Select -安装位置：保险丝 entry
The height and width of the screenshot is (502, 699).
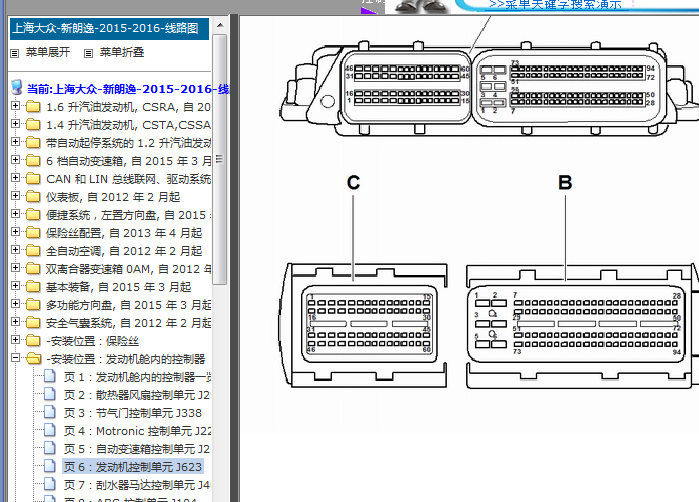(93, 341)
